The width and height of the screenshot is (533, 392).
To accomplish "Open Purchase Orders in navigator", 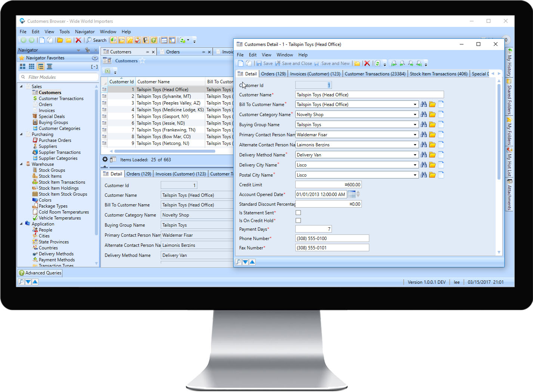I will point(55,140).
